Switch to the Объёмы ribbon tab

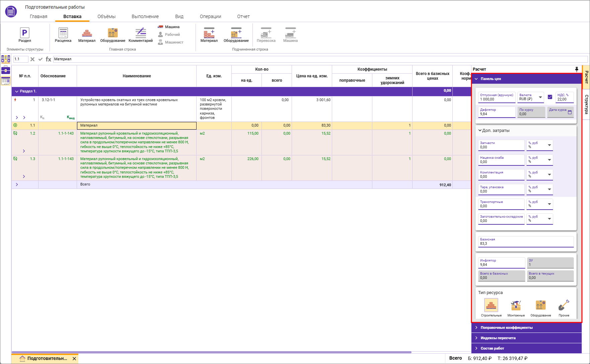tap(106, 16)
